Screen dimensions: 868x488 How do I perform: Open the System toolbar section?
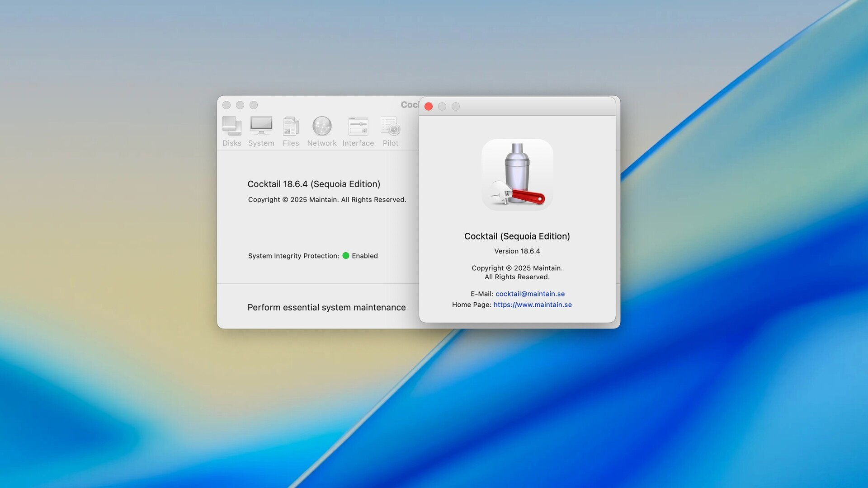261,131
